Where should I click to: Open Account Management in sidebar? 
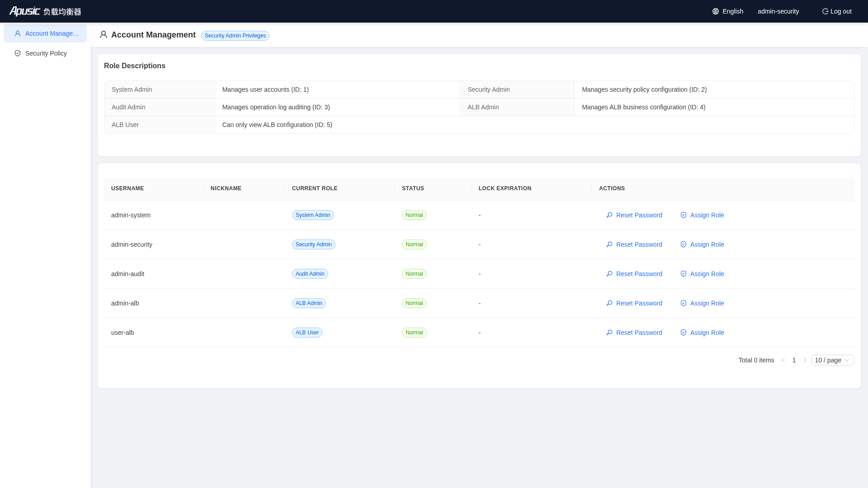tap(45, 33)
